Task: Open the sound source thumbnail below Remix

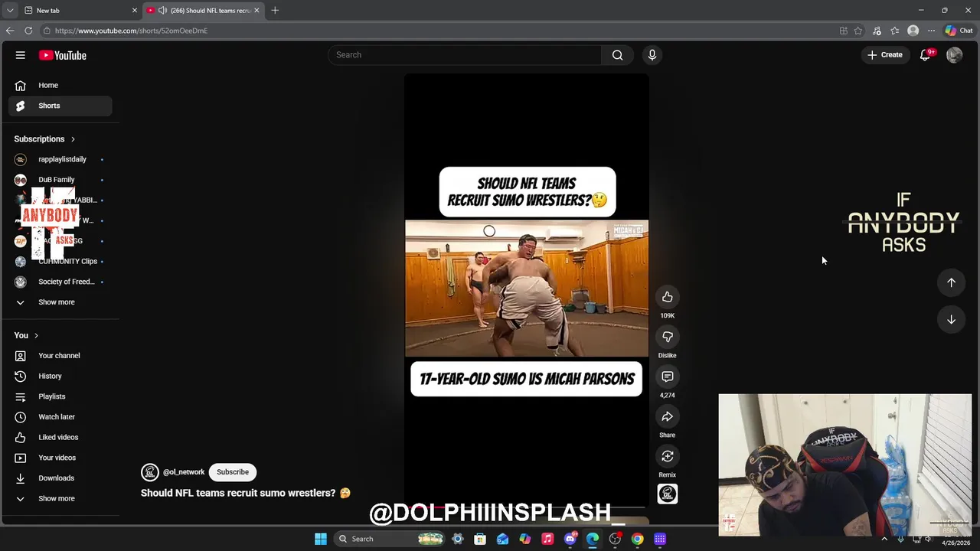Action: tap(668, 494)
